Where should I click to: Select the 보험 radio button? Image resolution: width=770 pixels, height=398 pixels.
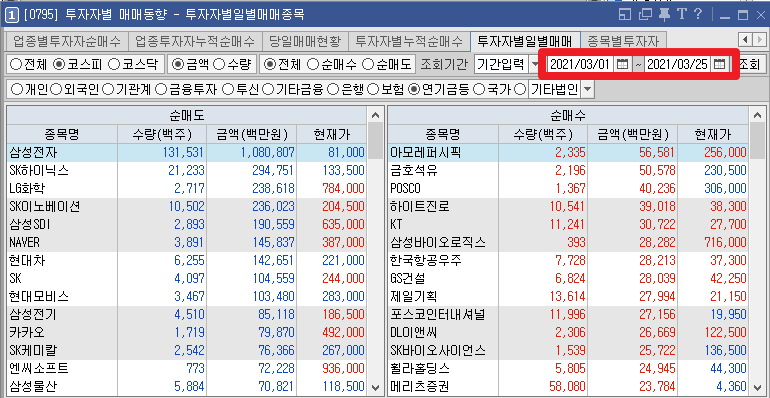click(374, 89)
